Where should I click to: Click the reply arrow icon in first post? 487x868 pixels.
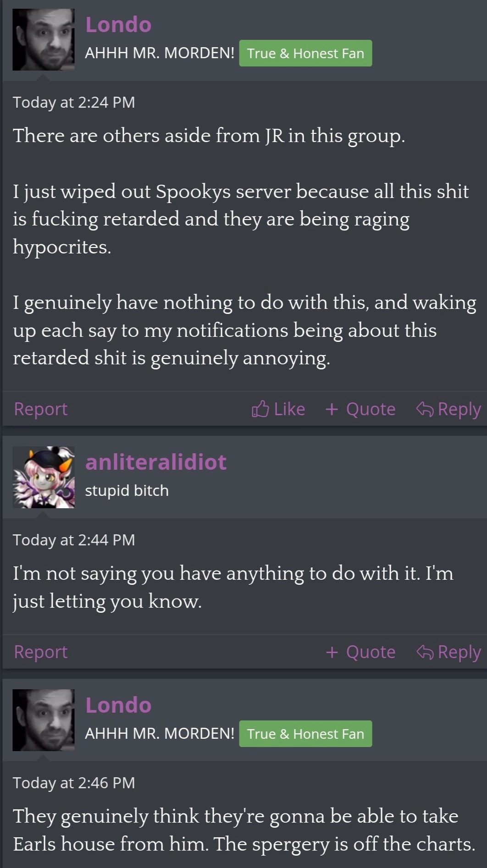(x=425, y=409)
